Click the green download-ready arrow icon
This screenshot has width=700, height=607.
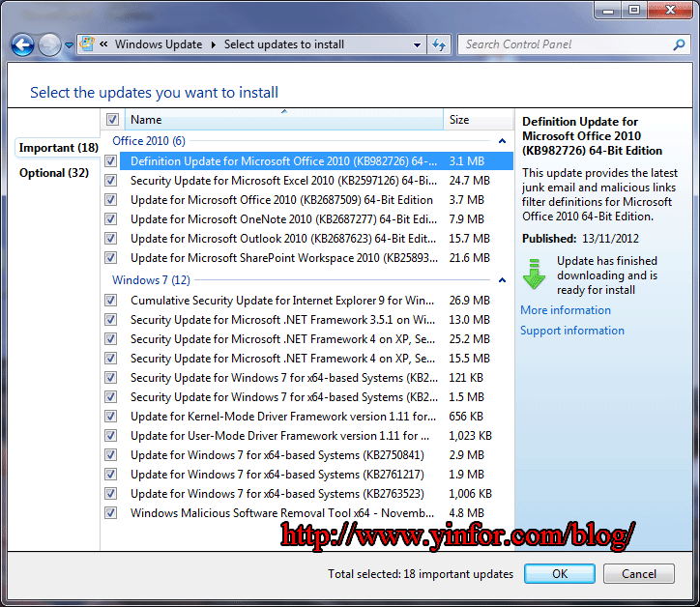(534, 275)
